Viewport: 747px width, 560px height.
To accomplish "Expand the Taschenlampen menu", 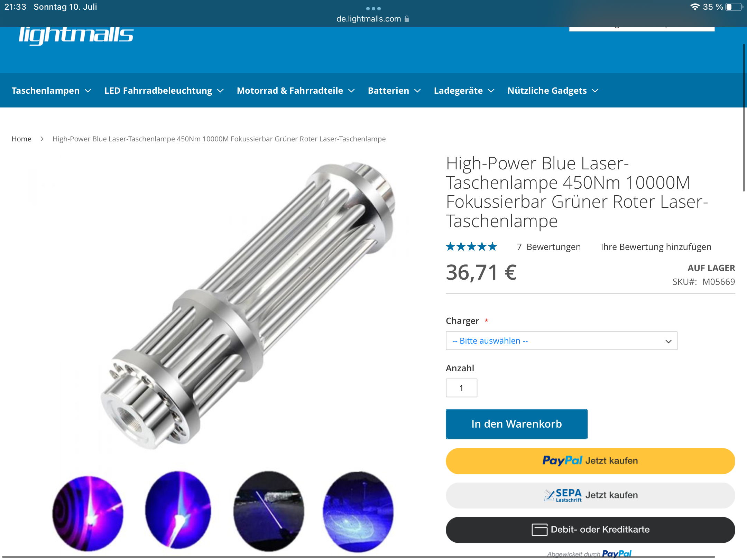I will click(x=51, y=91).
